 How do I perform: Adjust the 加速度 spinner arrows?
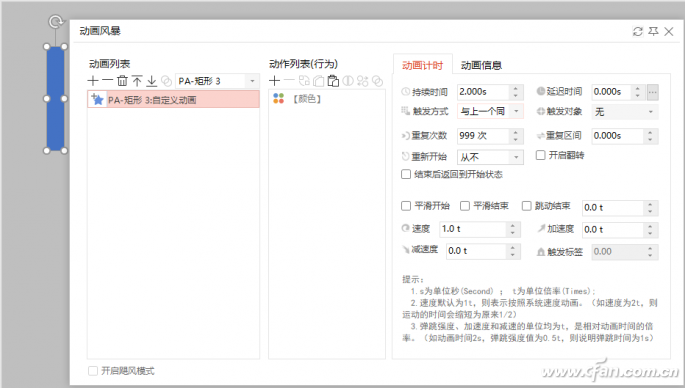coord(650,229)
